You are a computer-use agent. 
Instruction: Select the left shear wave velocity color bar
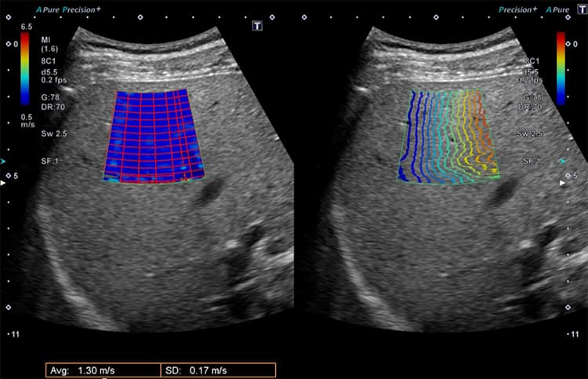(26, 68)
